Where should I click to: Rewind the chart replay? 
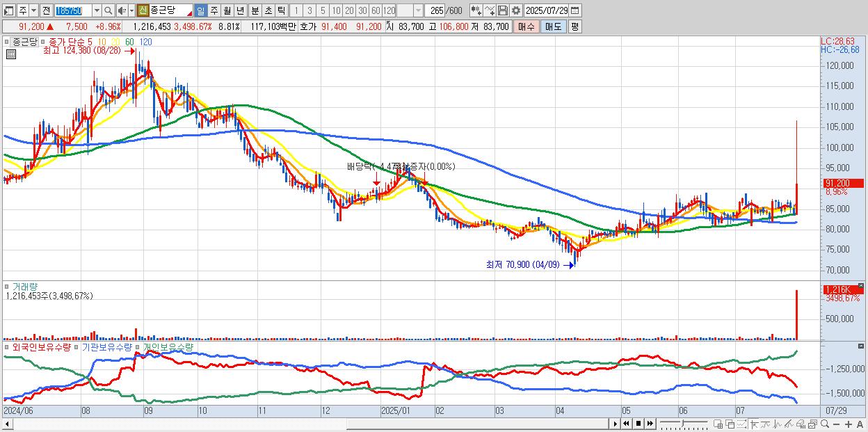[x=626, y=424]
